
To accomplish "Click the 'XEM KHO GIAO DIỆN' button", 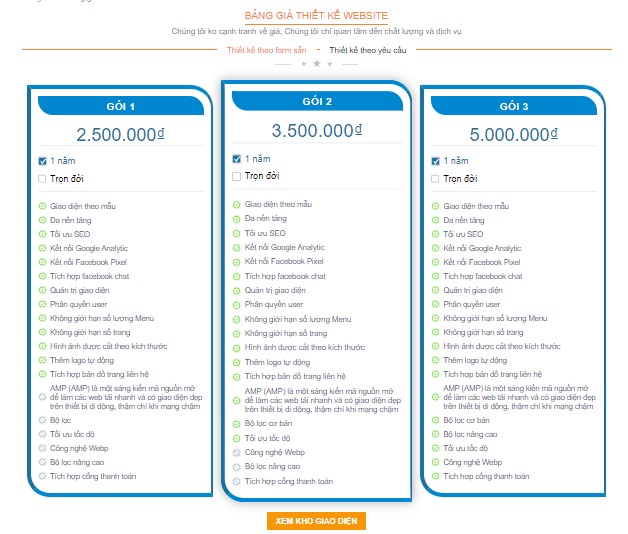I will pos(316,521).
